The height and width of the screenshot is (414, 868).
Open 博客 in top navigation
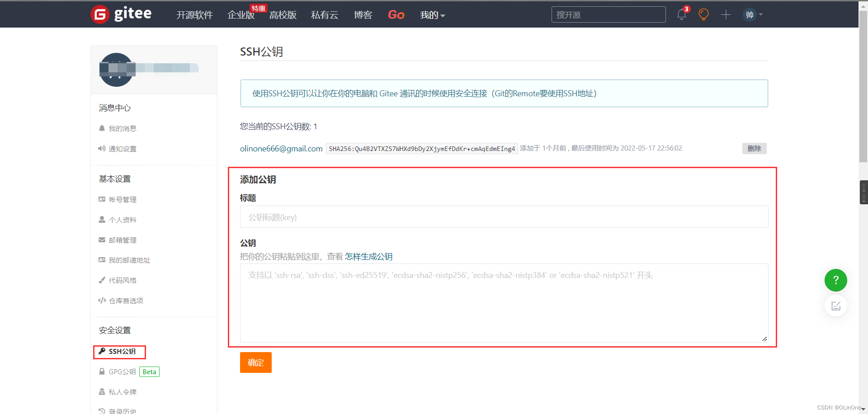pyautogui.click(x=363, y=15)
